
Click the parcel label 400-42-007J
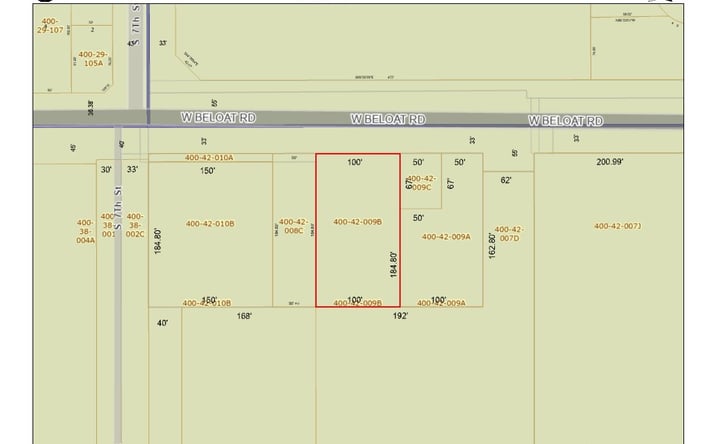tap(617, 226)
